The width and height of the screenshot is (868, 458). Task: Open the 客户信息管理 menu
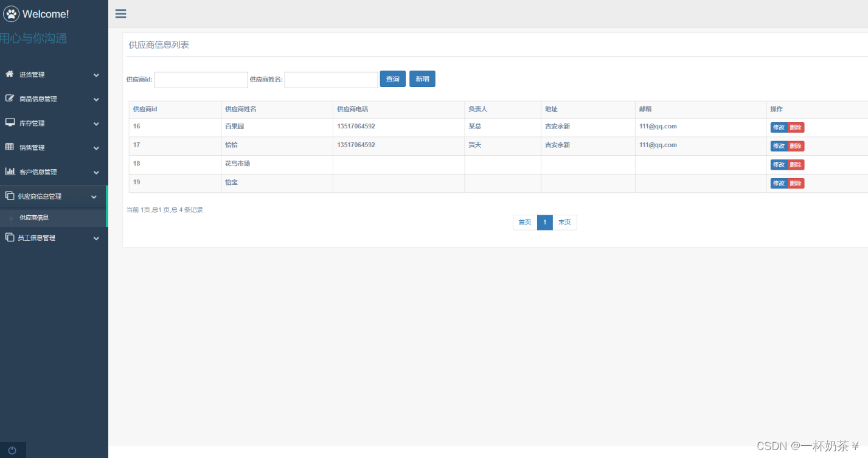(54, 172)
